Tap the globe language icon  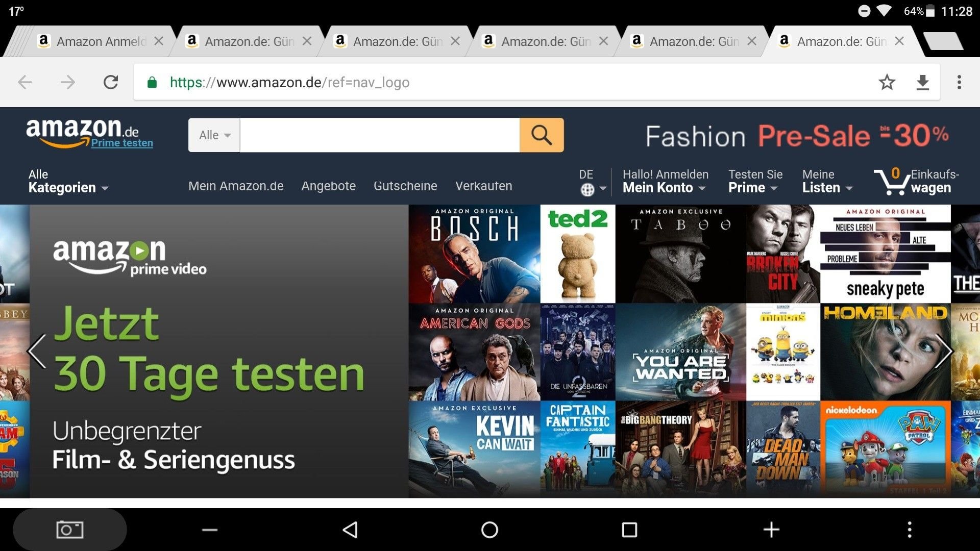click(x=587, y=190)
